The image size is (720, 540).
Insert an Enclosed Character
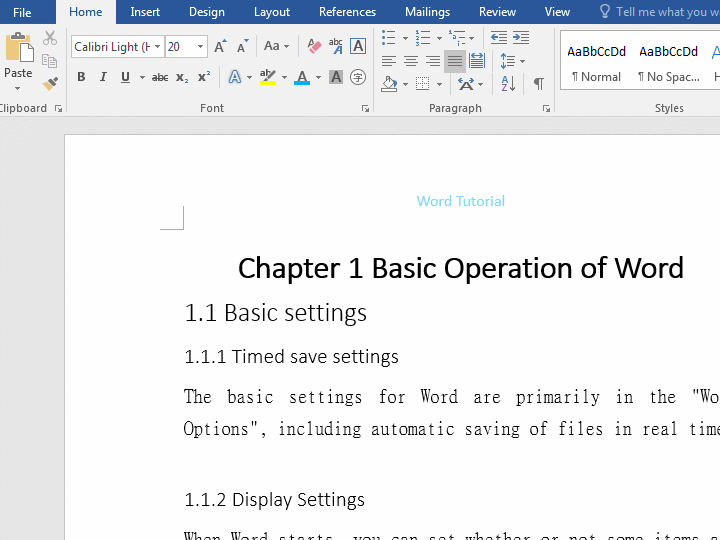coord(358,77)
